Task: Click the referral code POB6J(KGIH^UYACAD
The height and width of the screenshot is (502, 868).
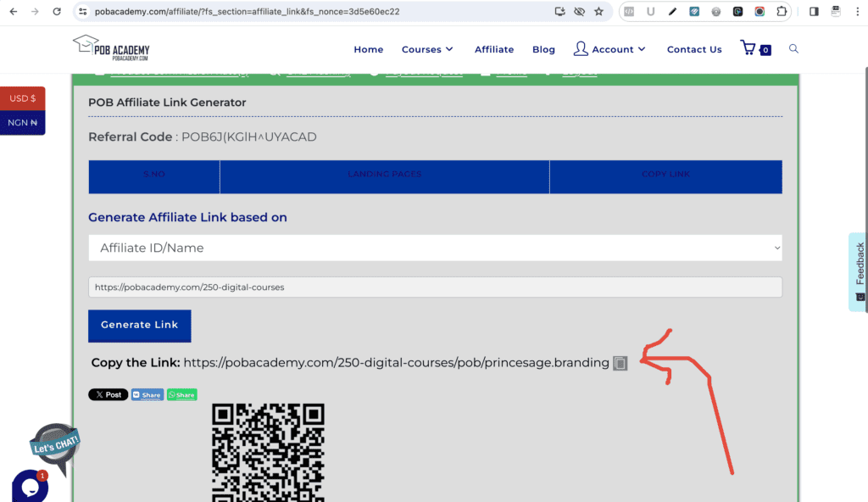Action: pyautogui.click(x=249, y=137)
